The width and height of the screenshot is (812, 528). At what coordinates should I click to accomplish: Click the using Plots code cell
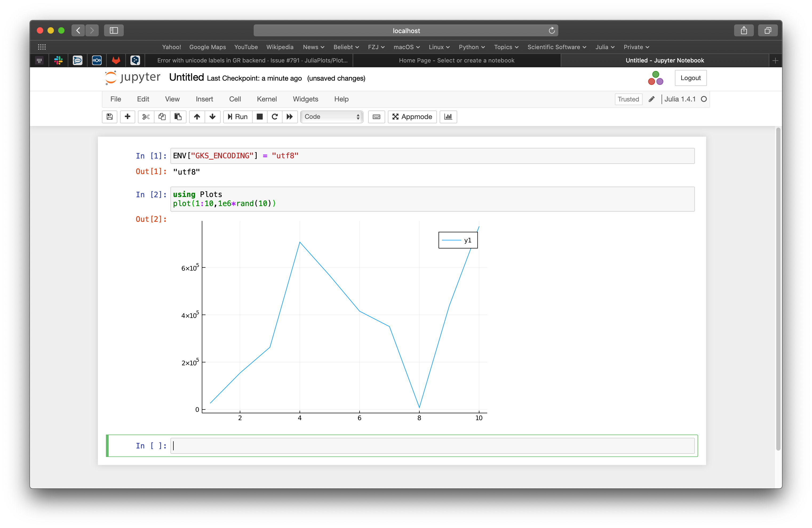432,199
